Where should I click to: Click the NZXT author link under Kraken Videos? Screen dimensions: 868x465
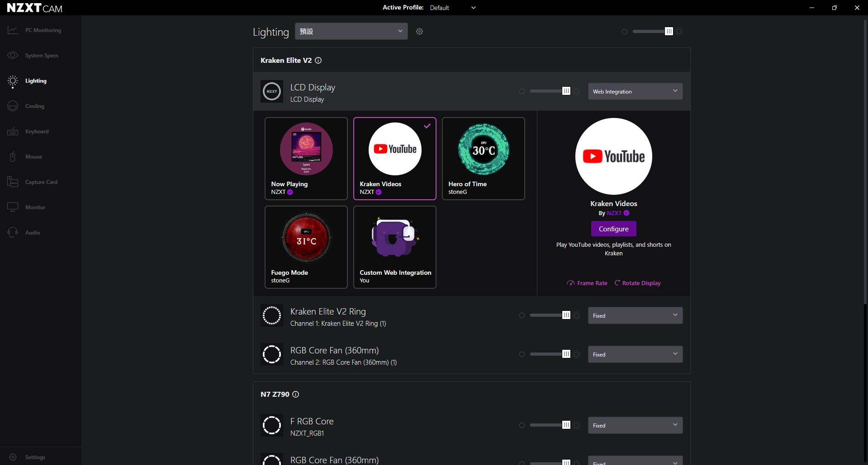click(x=614, y=213)
